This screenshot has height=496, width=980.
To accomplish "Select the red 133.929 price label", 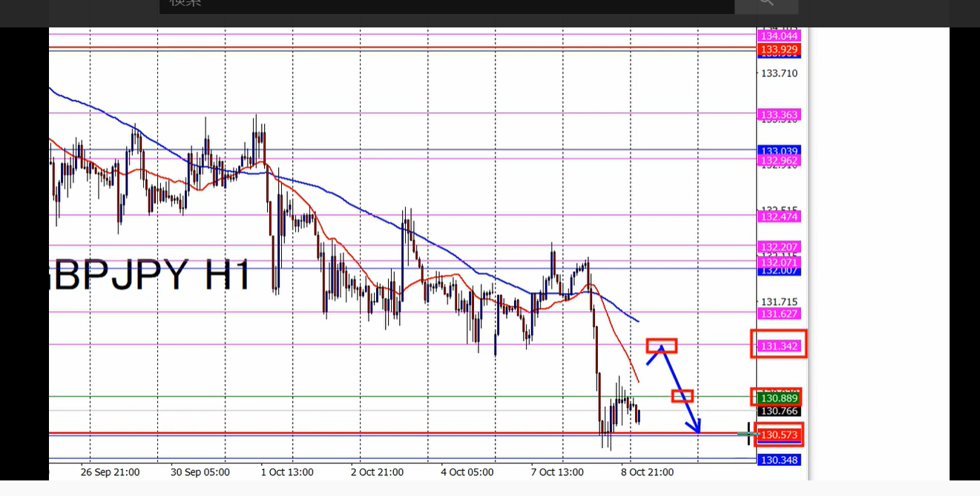I will pos(779,50).
